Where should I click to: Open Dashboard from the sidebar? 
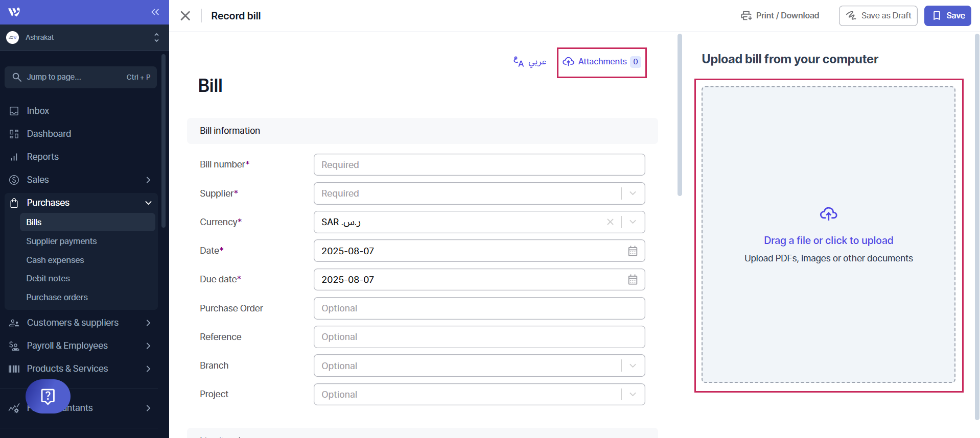(49, 134)
